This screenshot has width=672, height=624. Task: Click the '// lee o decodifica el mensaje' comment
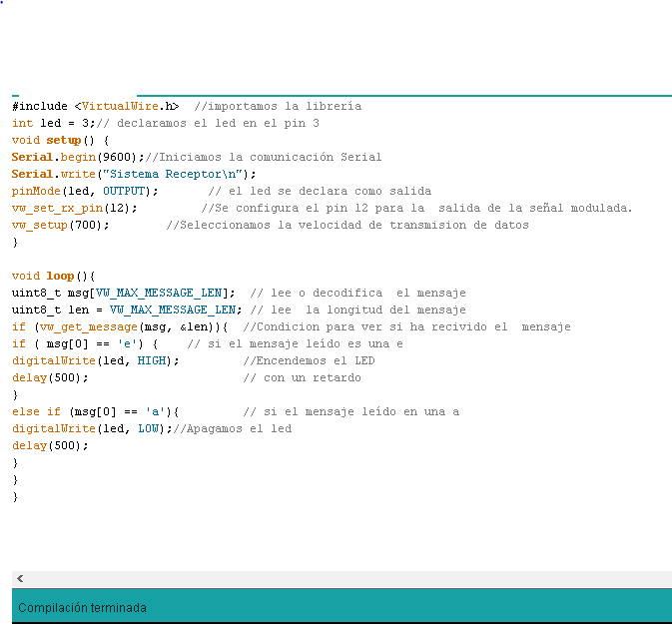click(357, 294)
